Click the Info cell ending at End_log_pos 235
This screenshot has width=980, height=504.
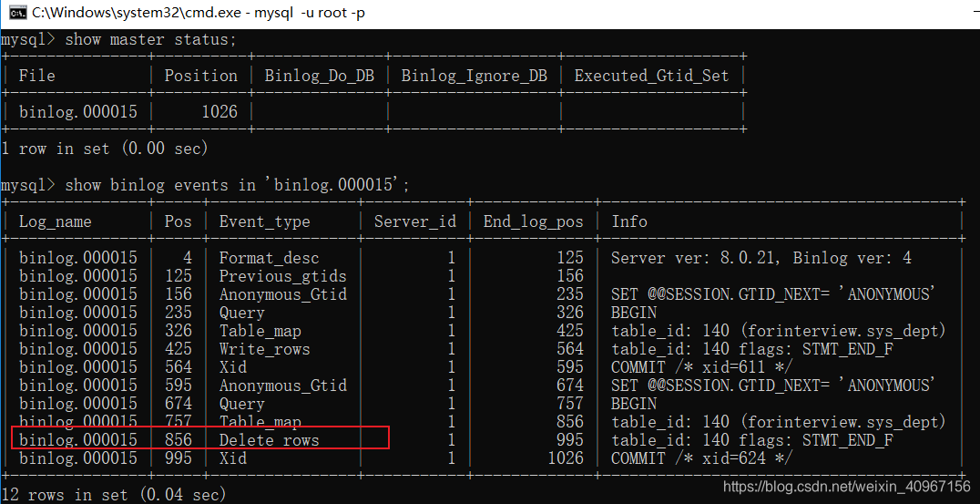click(x=772, y=294)
